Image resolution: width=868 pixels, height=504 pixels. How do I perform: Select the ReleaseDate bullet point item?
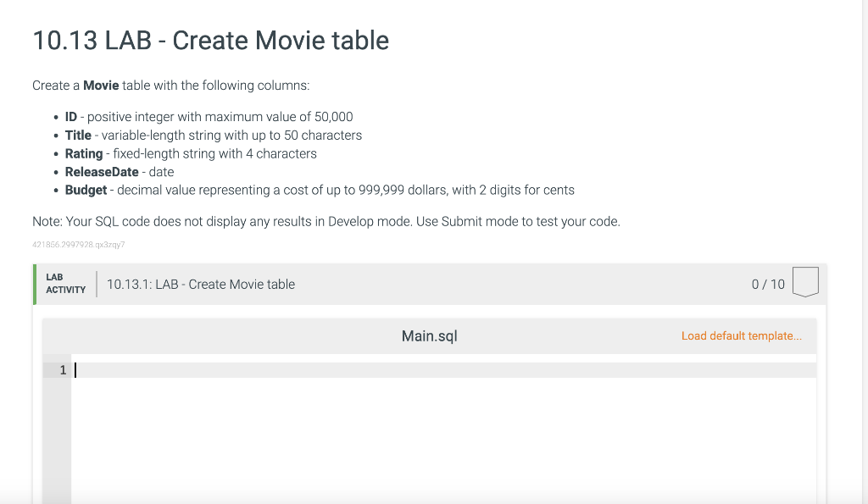click(120, 171)
